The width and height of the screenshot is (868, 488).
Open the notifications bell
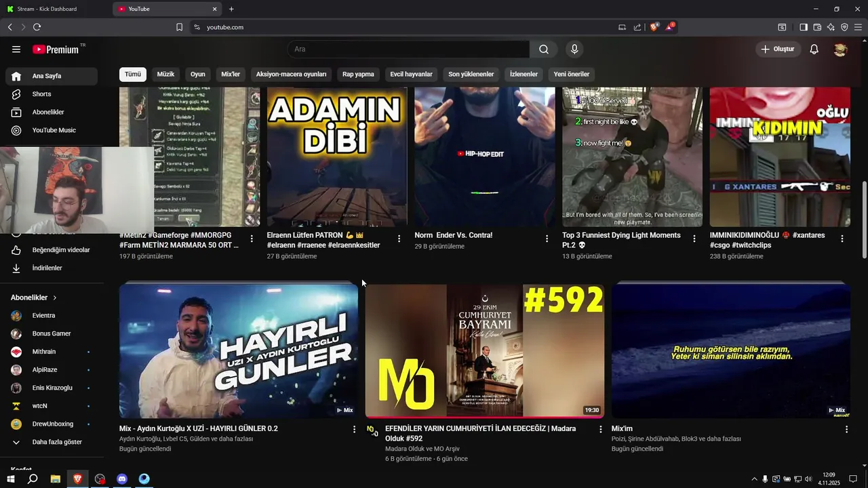pos(814,49)
